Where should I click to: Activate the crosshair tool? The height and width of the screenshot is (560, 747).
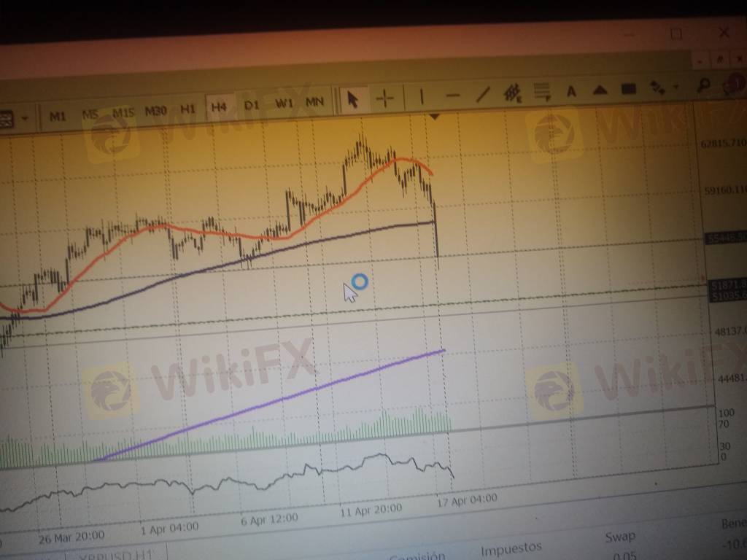(x=385, y=98)
